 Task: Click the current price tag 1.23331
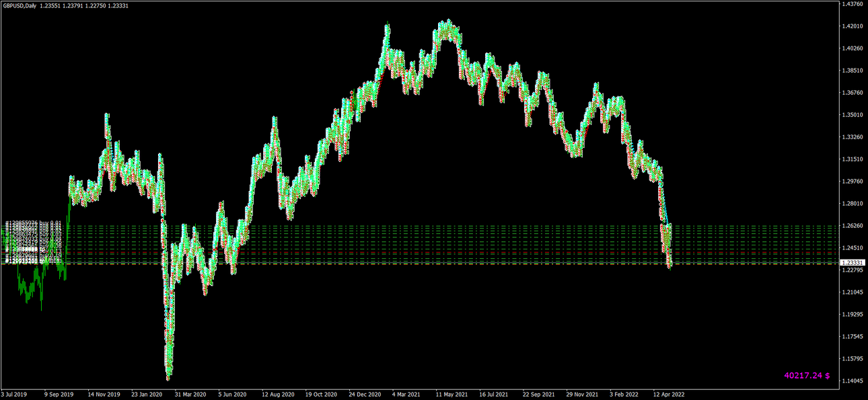point(853,262)
